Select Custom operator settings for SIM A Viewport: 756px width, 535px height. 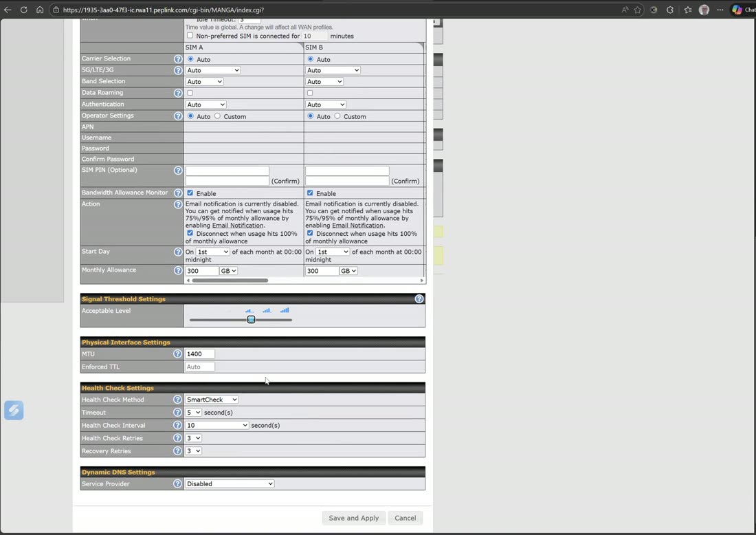(217, 116)
